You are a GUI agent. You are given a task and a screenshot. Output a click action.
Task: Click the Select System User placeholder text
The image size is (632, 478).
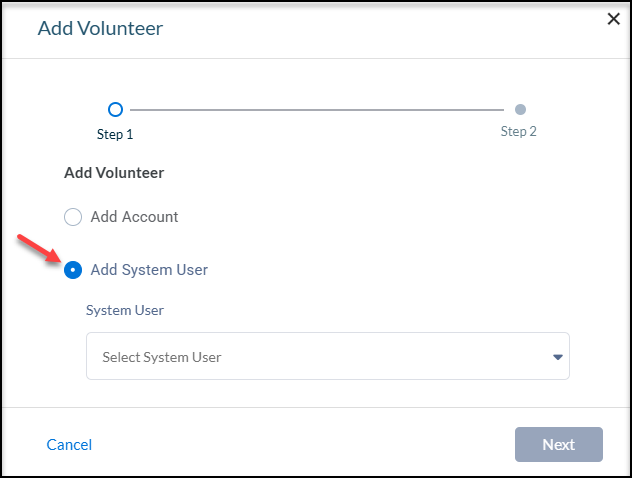(162, 357)
